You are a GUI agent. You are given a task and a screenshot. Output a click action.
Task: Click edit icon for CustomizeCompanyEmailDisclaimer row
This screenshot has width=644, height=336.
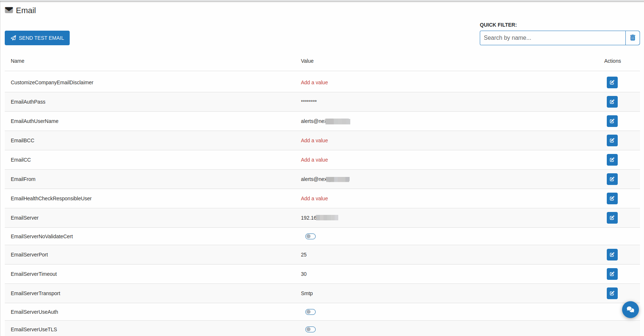click(612, 82)
